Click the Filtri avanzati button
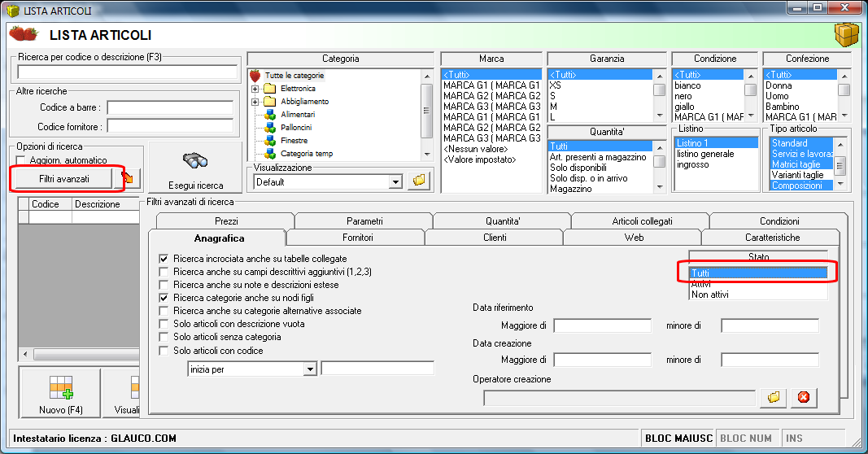 coord(63,179)
